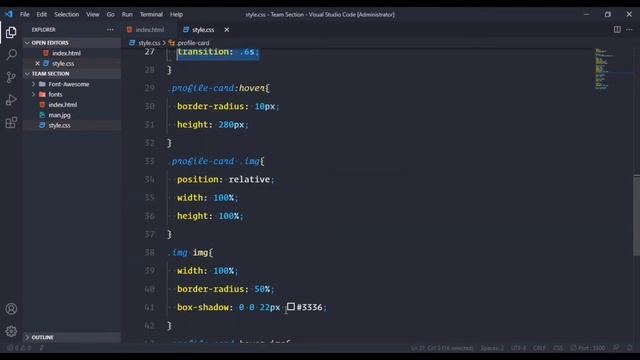
Task: Click the feedback icon in status bar
Action: [616, 348]
